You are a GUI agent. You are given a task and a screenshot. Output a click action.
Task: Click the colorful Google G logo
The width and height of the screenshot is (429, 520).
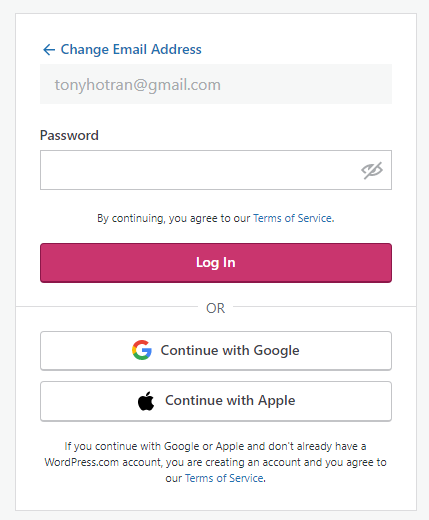tap(142, 350)
